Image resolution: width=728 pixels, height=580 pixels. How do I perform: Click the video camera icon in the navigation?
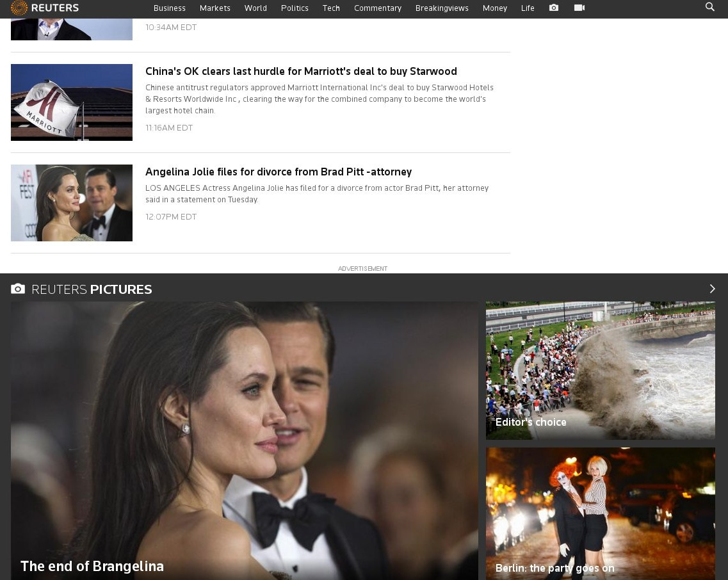[x=579, y=8]
